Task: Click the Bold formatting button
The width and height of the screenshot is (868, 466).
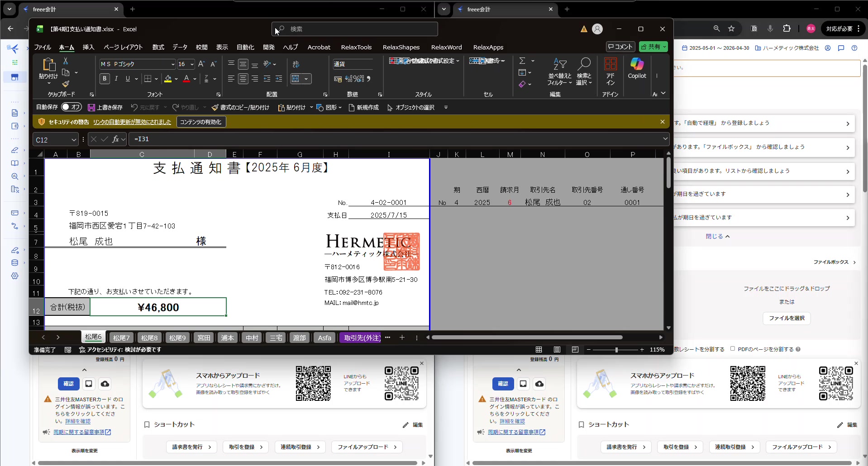Action: tap(105, 79)
